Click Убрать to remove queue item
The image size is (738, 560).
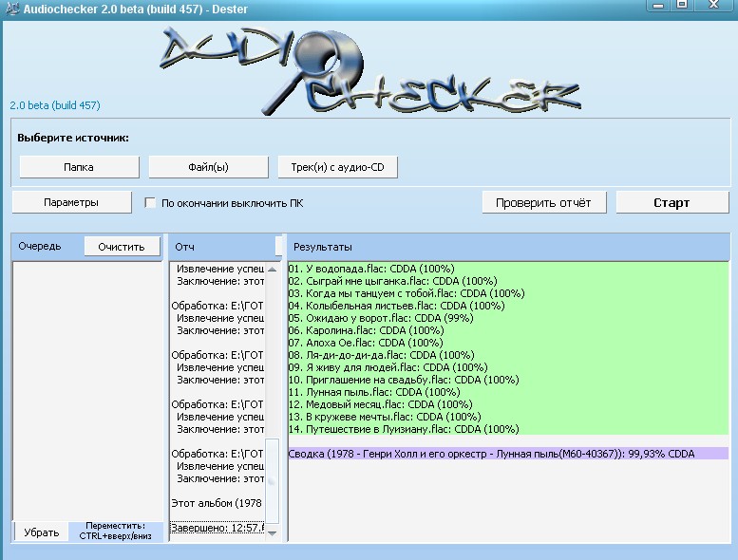41,533
